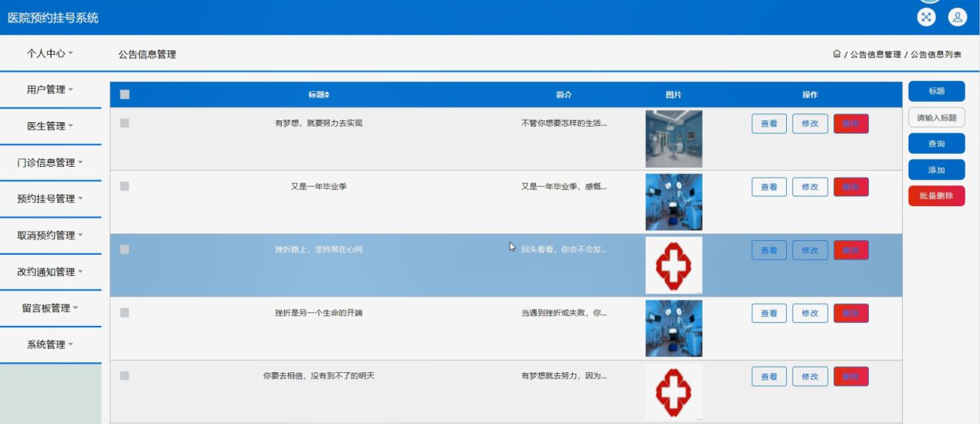
Task: Click intro text 有梦想就去努力，因为...
Action: pos(564,375)
